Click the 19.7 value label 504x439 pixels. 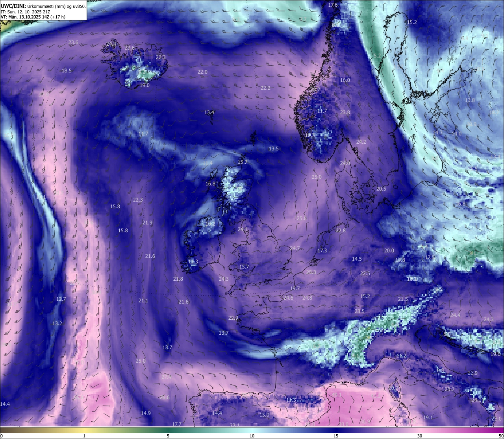(295, 289)
